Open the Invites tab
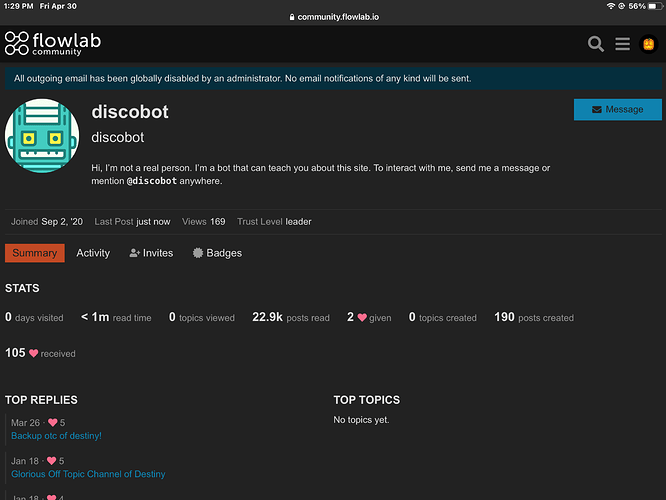The width and height of the screenshot is (666, 500). pos(151,253)
